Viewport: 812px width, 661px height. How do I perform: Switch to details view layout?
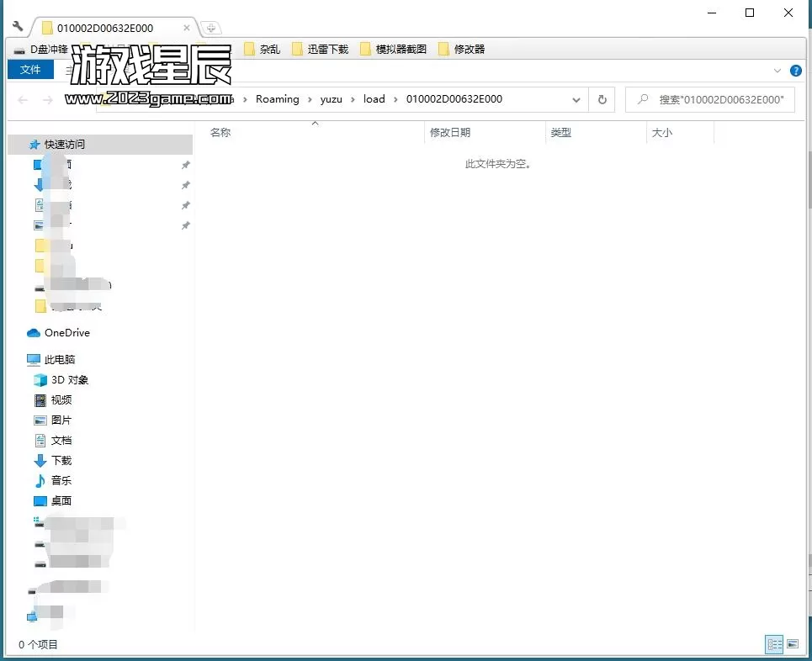coord(773,645)
